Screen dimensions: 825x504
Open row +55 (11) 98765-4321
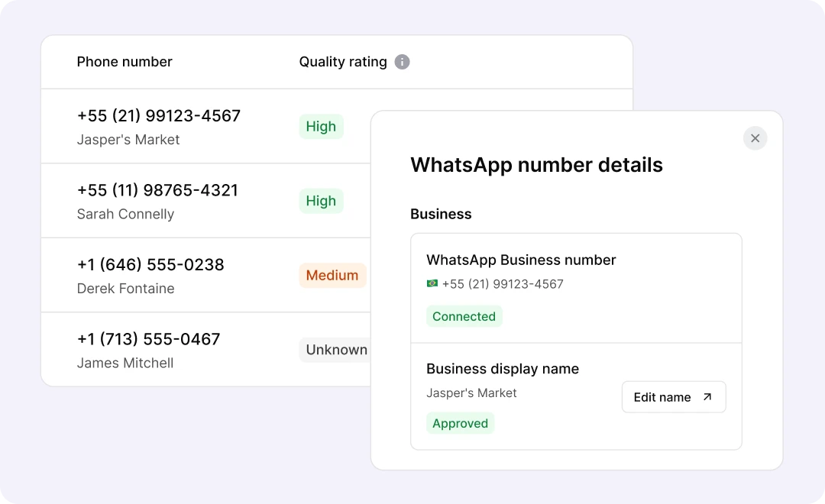(157, 190)
